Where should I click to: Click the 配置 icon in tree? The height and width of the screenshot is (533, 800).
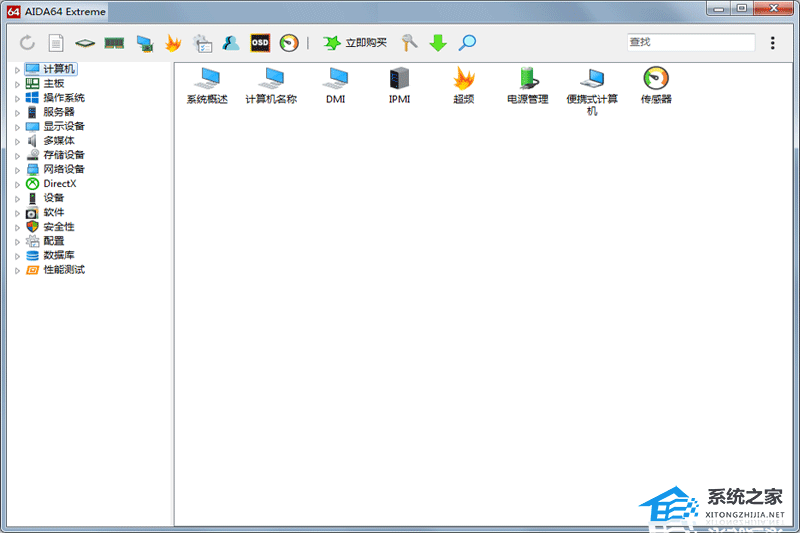click(x=32, y=241)
